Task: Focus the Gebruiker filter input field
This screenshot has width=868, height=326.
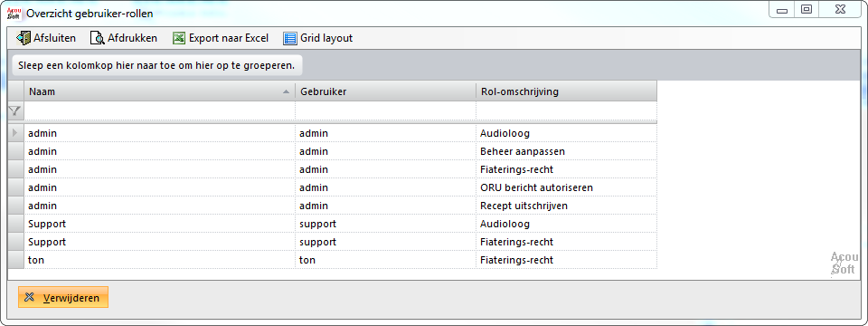Action: (385, 110)
